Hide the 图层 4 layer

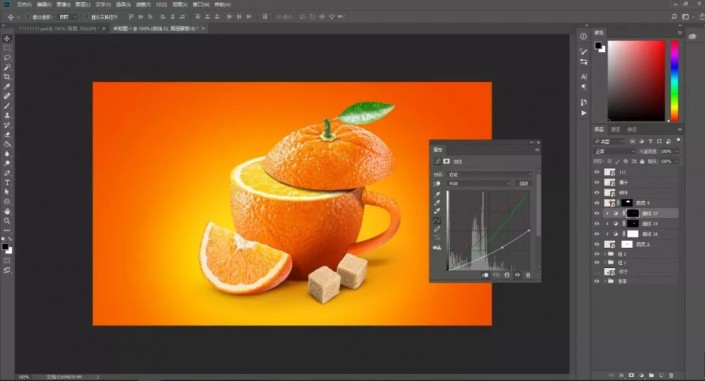point(597,203)
